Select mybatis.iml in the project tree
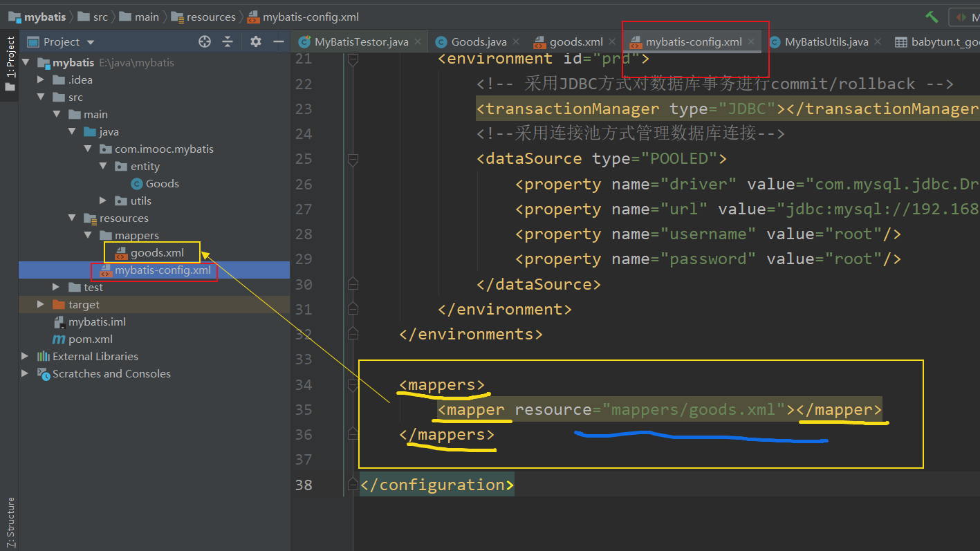980x551 pixels. [89, 322]
